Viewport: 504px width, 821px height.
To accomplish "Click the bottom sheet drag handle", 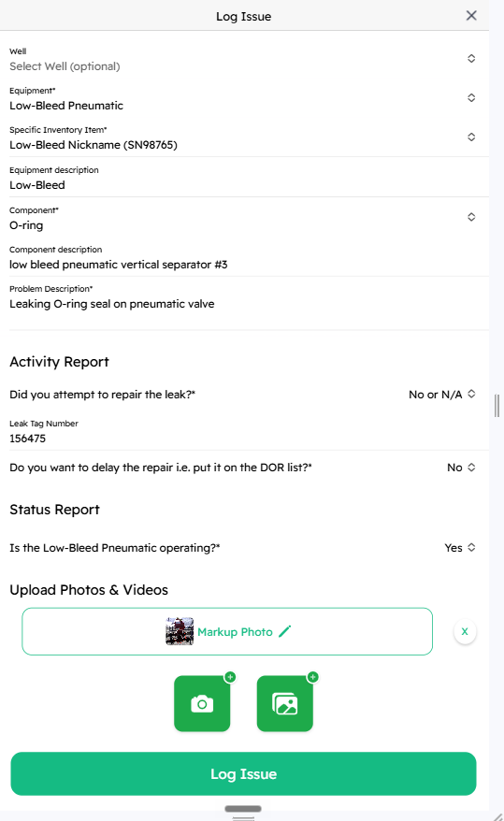I will tap(243, 809).
